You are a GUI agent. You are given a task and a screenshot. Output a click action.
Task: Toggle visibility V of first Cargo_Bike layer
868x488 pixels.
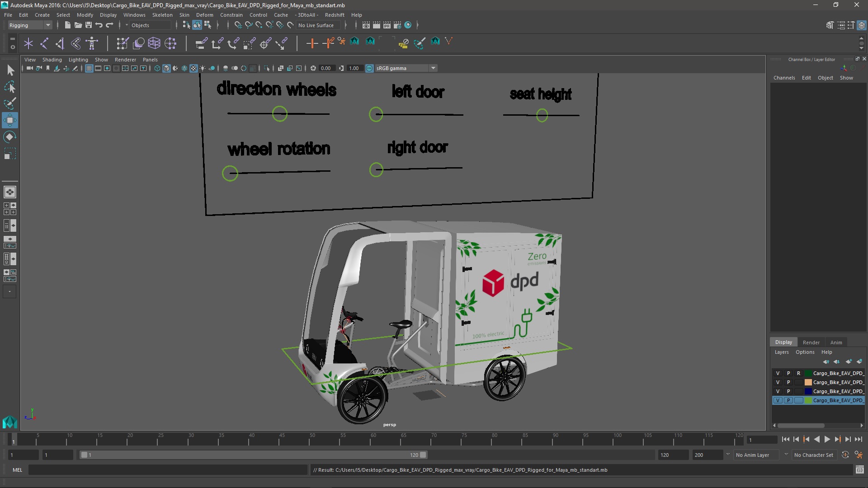tap(778, 373)
